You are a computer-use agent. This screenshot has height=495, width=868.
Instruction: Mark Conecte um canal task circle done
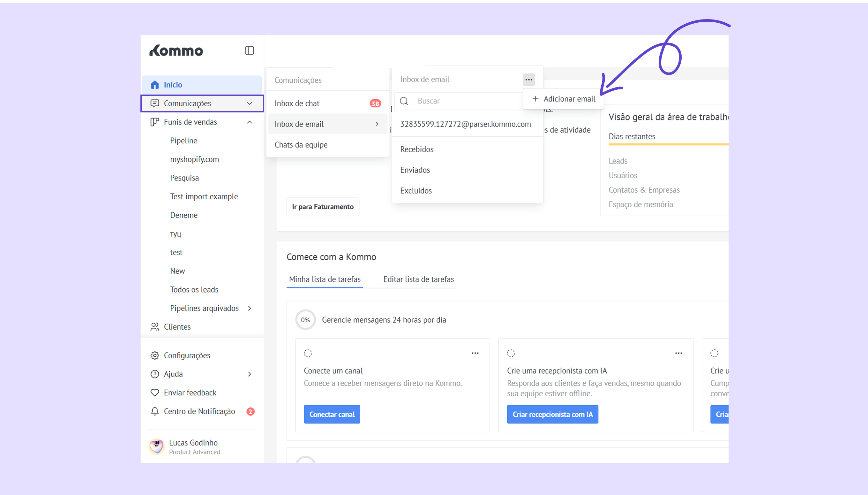tap(308, 353)
